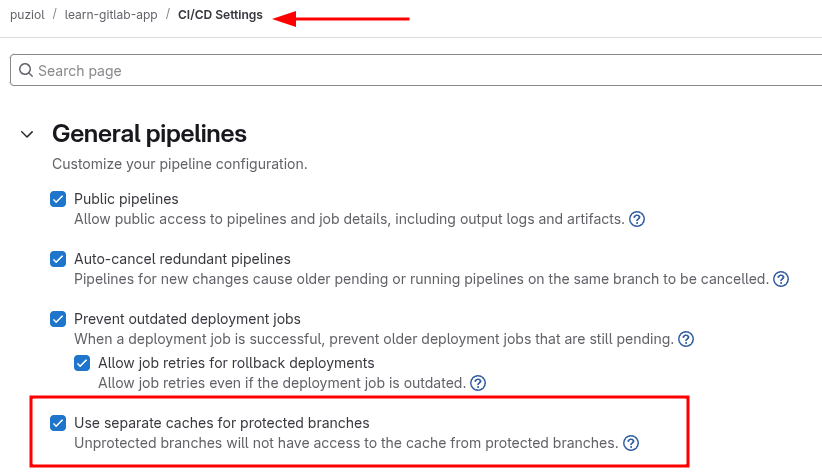Screen dimensions: 822x474
Task: Uncheck Auto-cancel redundant pipelines
Action: [x=58, y=259]
